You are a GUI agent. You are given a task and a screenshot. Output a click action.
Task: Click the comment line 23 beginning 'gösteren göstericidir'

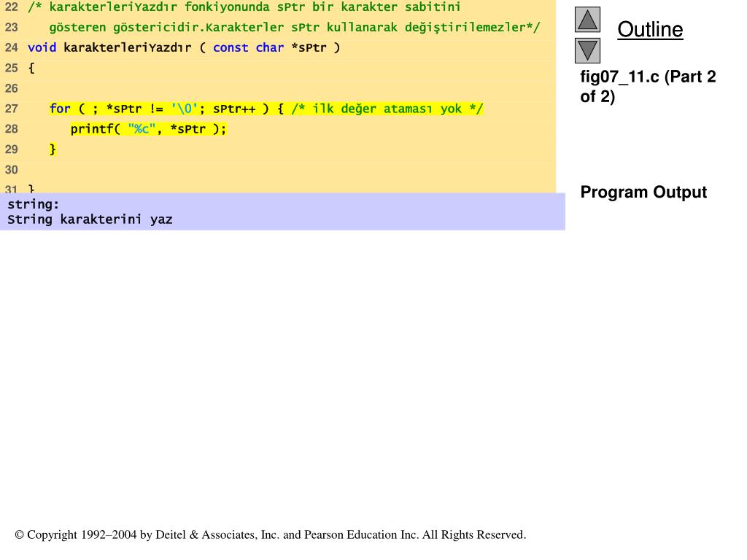coord(295,27)
